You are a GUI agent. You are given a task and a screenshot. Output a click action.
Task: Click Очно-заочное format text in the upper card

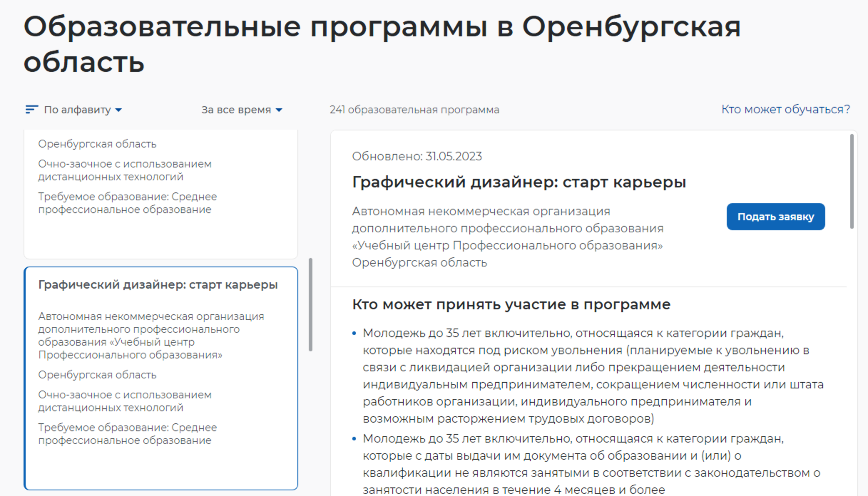tap(125, 170)
